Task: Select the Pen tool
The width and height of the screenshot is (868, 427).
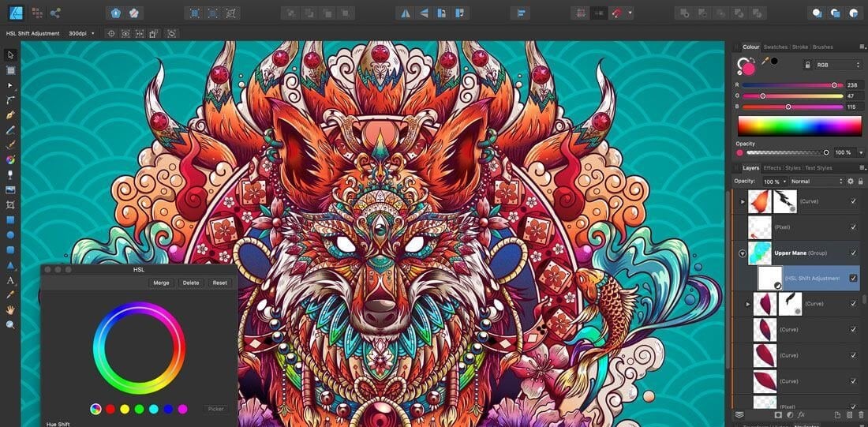Action: (x=10, y=116)
